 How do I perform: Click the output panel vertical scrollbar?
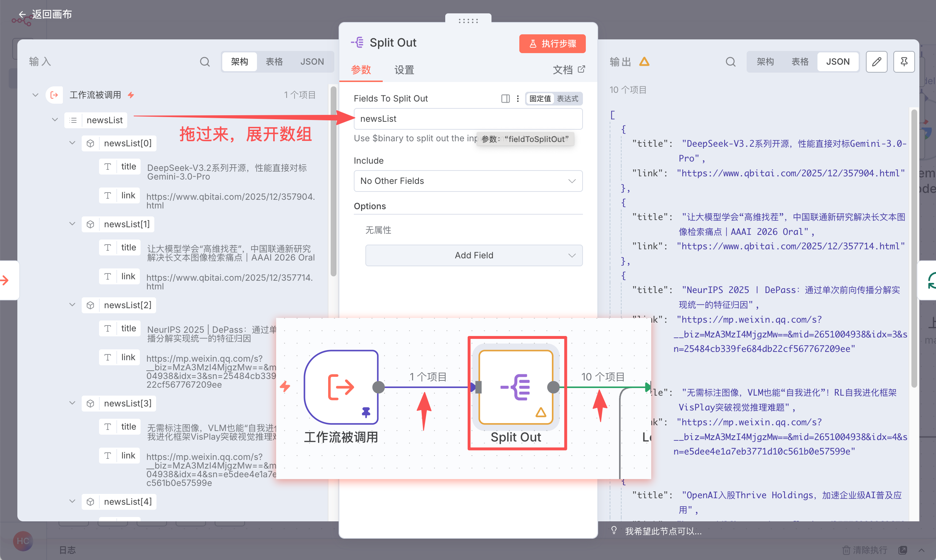pos(914,249)
